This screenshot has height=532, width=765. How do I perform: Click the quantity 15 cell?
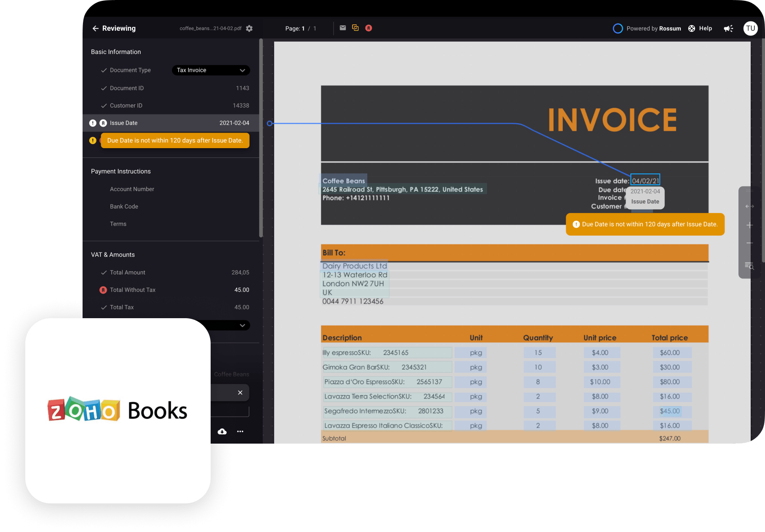(x=539, y=353)
